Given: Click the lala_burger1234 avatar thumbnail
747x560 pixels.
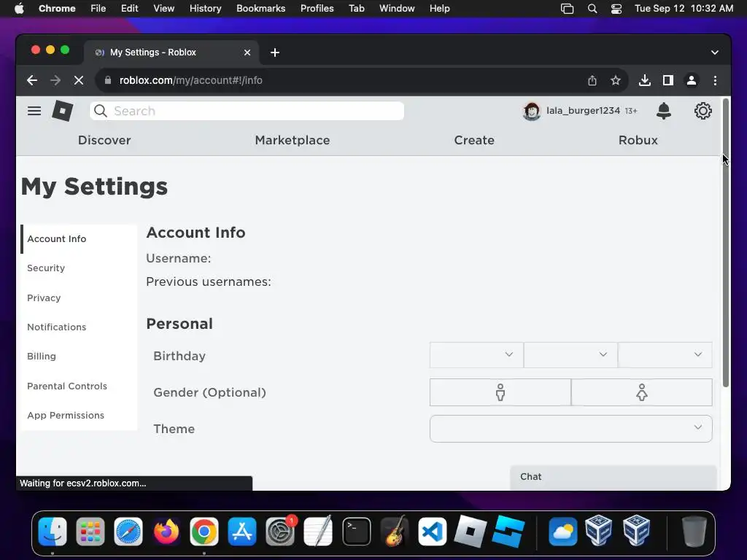Looking at the screenshot, I should click(x=532, y=111).
